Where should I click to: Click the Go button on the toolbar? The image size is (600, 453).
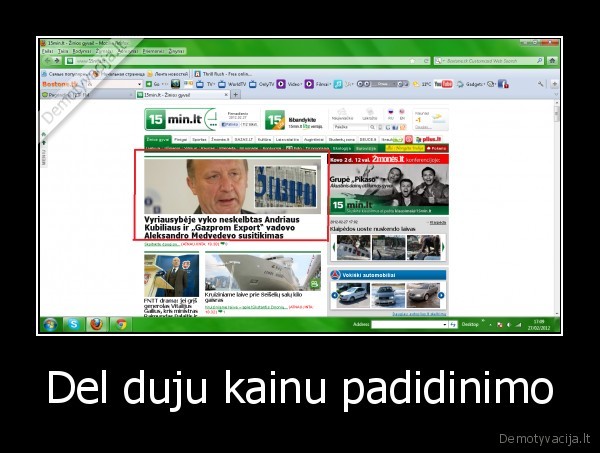(x=152, y=84)
